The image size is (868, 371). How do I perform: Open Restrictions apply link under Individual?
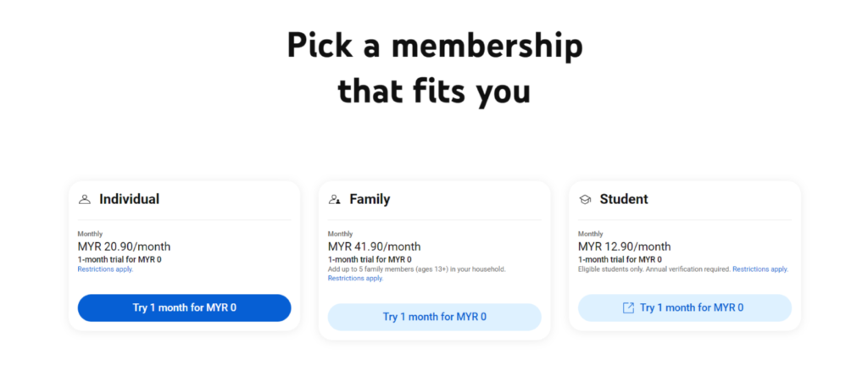(x=105, y=269)
